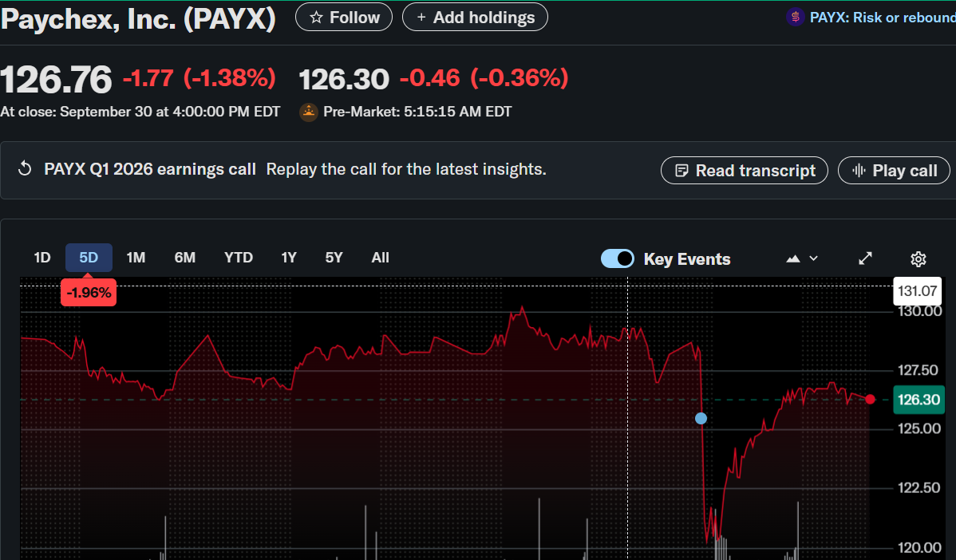The width and height of the screenshot is (956, 560).
Task: Open chart settings gear icon
Action: pyautogui.click(x=918, y=258)
